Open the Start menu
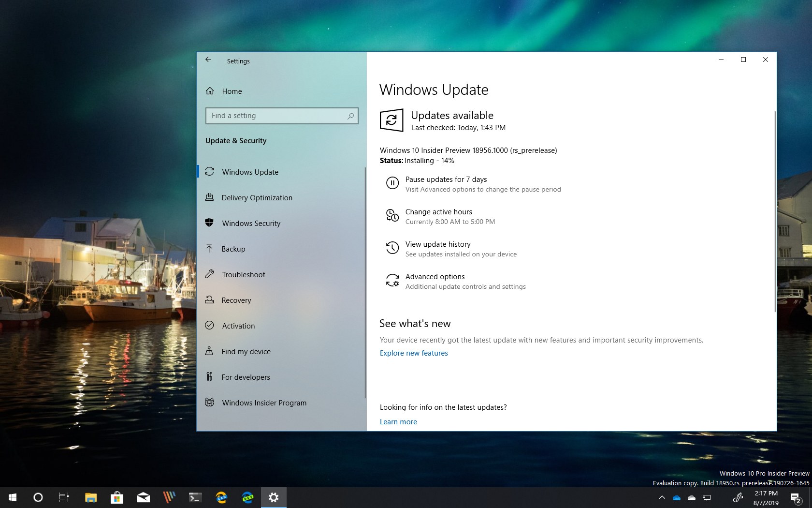The width and height of the screenshot is (812, 508). 13,497
